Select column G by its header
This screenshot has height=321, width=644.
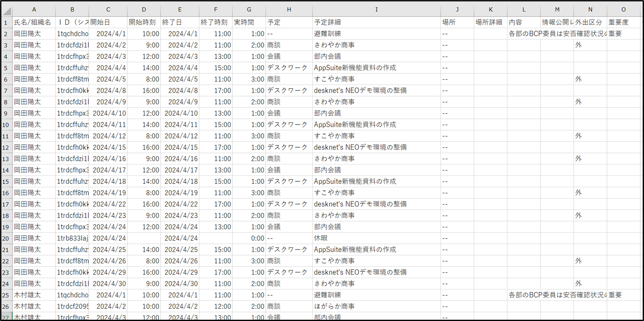249,10
